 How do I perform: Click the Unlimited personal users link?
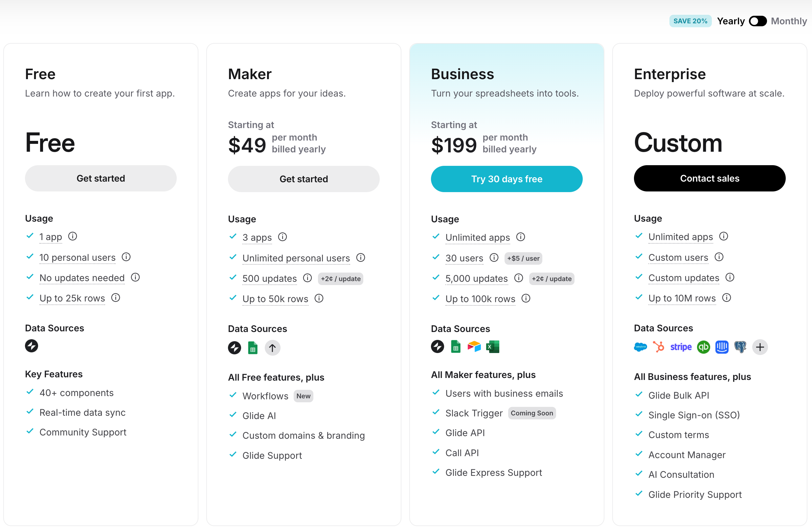[x=296, y=258]
